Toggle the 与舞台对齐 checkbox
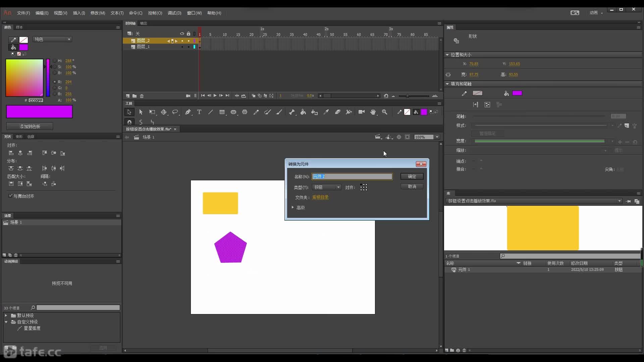 coord(10,196)
